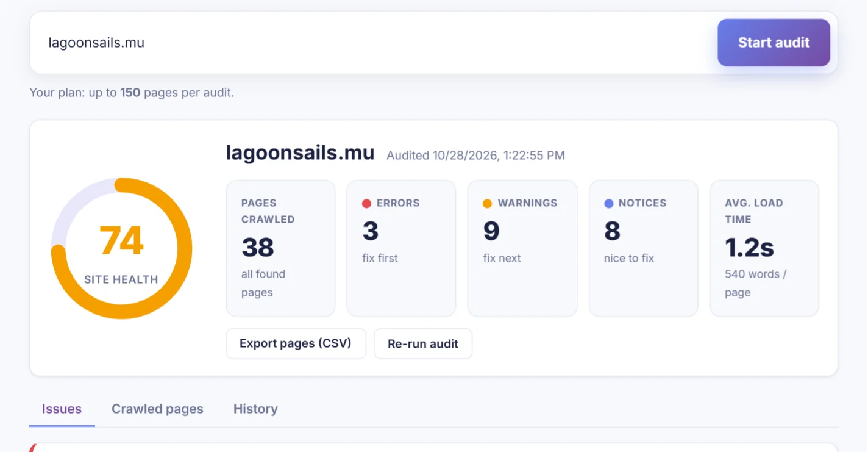Viewport: 868px width, 452px height.
Task: Click the blue Notices dot icon
Action: coord(608,204)
